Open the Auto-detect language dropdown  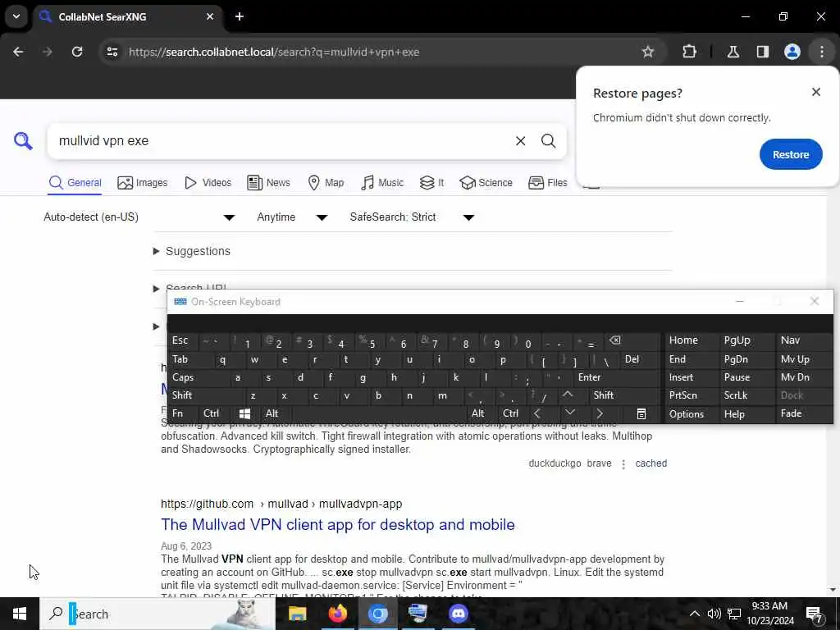click(x=139, y=217)
